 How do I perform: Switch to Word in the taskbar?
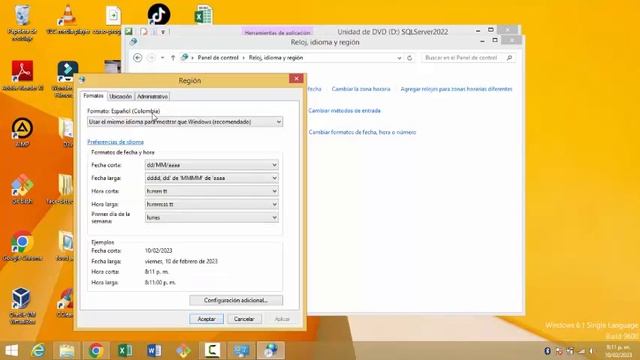tap(154, 350)
